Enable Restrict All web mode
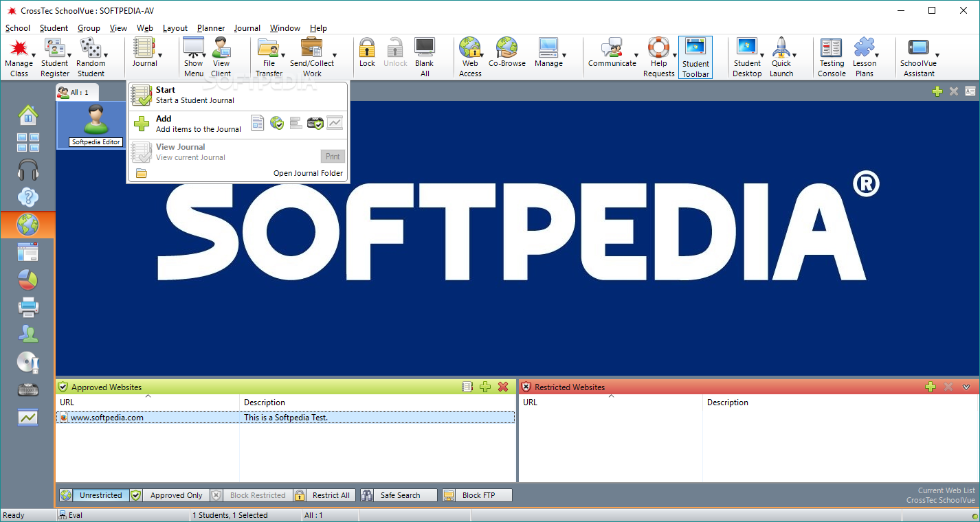Screen dimensions: 980x522 [324, 495]
